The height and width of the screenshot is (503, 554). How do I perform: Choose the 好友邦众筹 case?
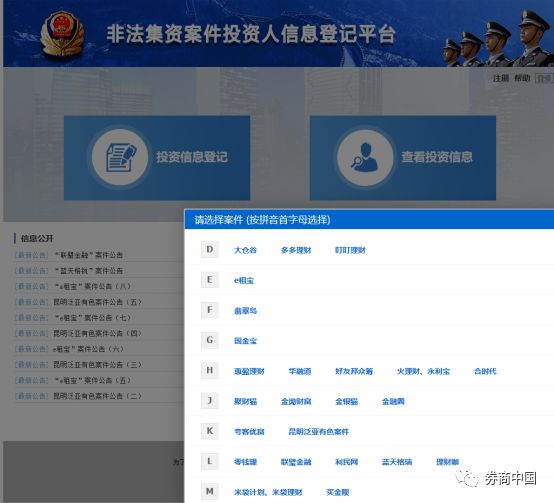(354, 371)
